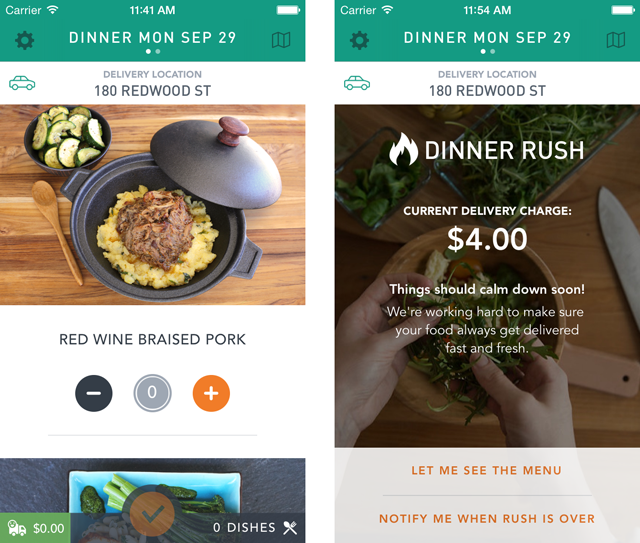Tap map icon on Dinner Rush screen header

[x=616, y=40]
